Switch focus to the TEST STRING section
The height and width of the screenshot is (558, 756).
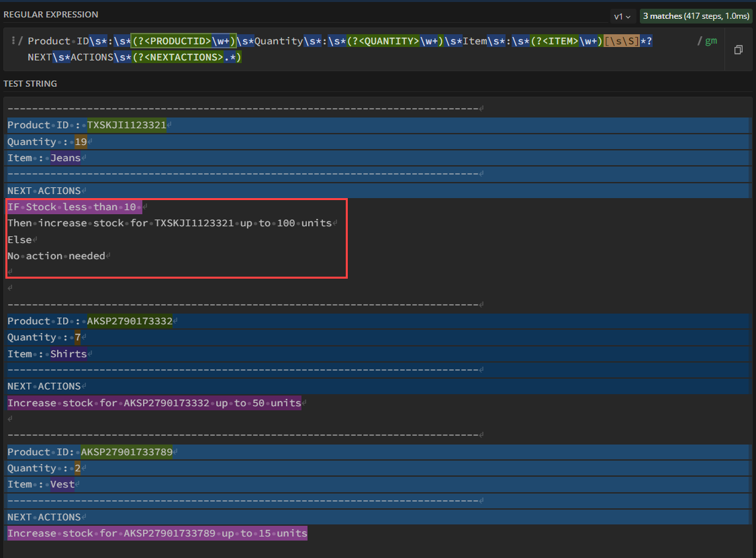point(28,83)
